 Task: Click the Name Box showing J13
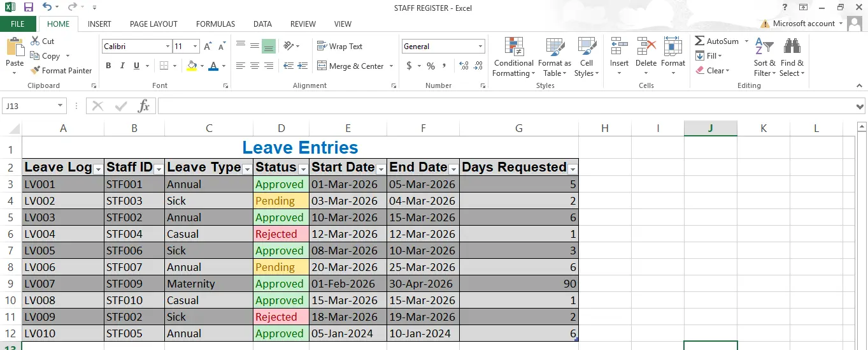click(34, 106)
